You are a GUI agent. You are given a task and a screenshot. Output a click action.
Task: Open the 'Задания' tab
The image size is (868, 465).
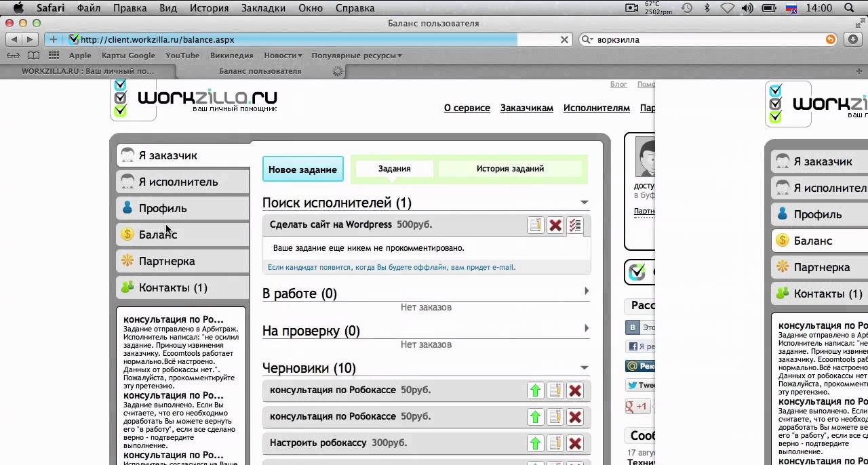coord(395,169)
